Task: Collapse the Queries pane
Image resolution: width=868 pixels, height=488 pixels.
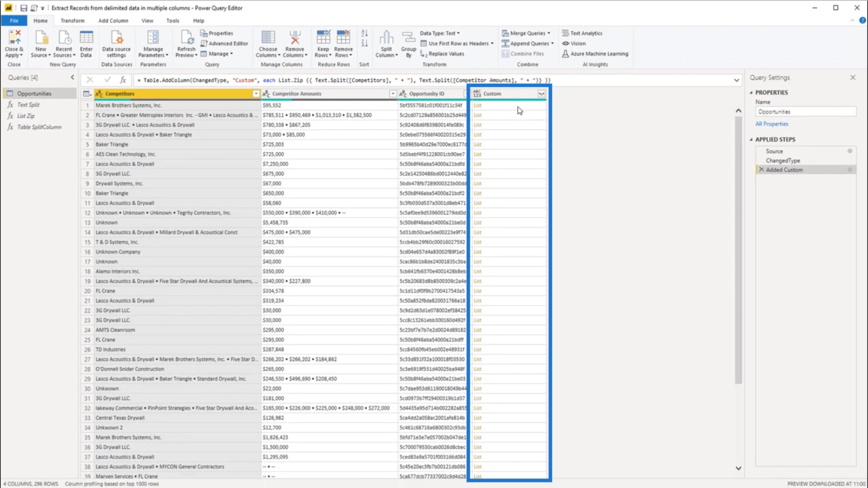Action: [x=72, y=77]
